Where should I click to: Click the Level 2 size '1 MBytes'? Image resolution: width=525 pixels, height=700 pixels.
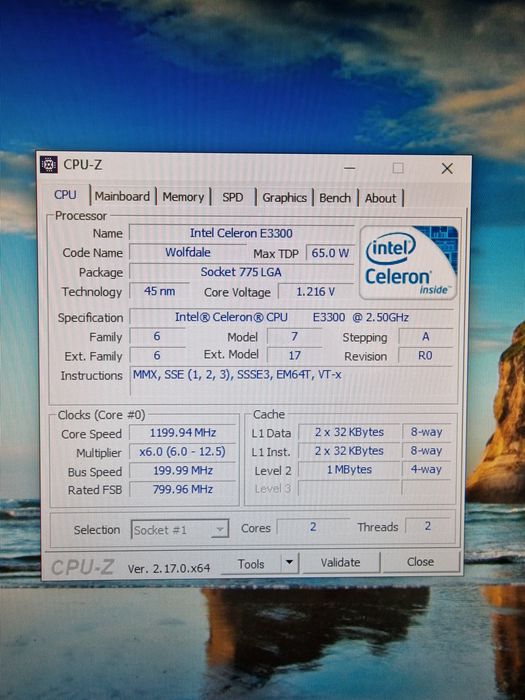(x=349, y=470)
